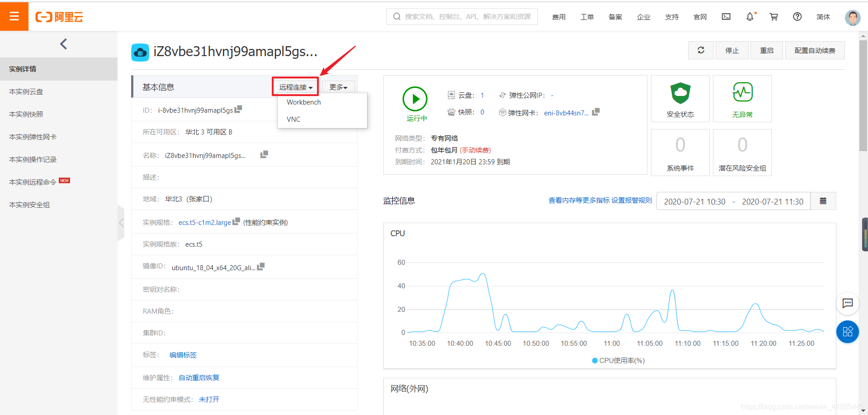Screen dimensions: 868x415
Task: Click the icon beside eni-8vb44sn7
Action: [595, 112]
